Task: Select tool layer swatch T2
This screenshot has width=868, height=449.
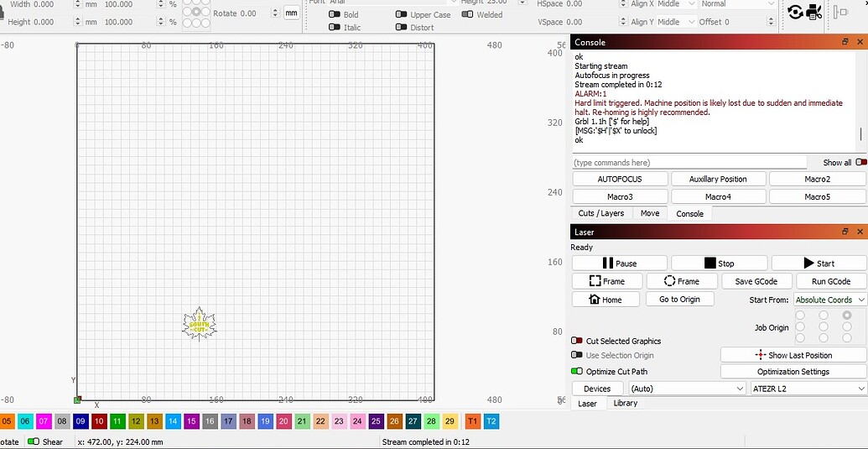Action: tap(491, 421)
